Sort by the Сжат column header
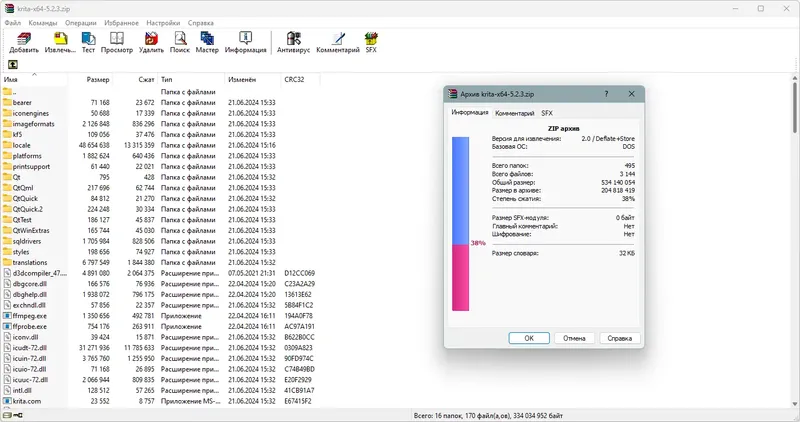The height and width of the screenshot is (422, 800). coord(135,80)
